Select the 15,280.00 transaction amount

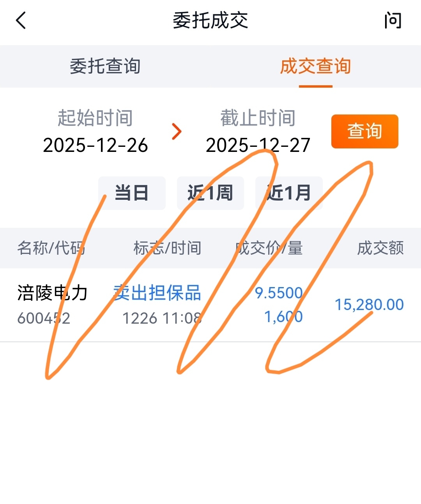(x=369, y=305)
